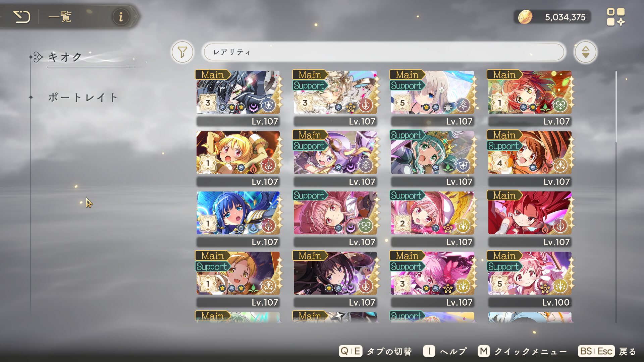Image resolution: width=644 pixels, height=362 pixels.
Task: Select the black-haired card in first row
Action: tap(238, 98)
